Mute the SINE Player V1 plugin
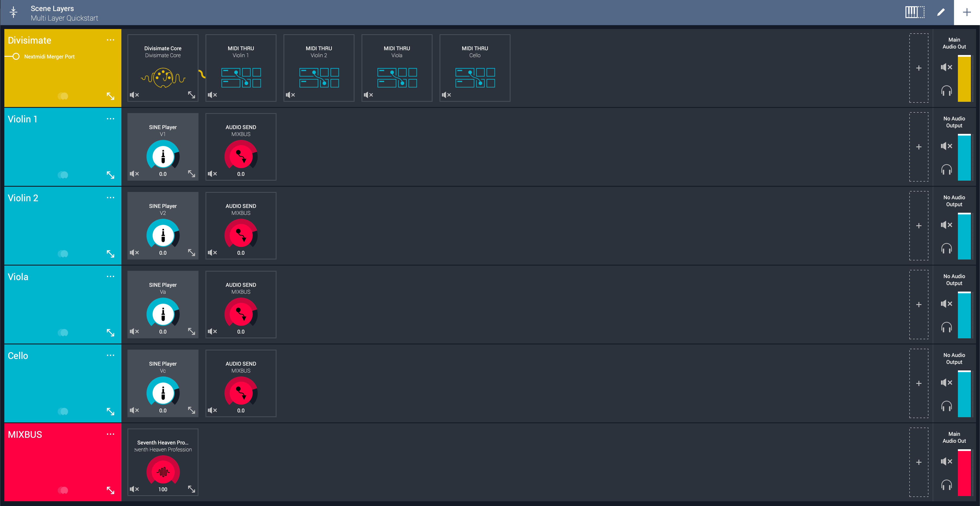 (134, 174)
